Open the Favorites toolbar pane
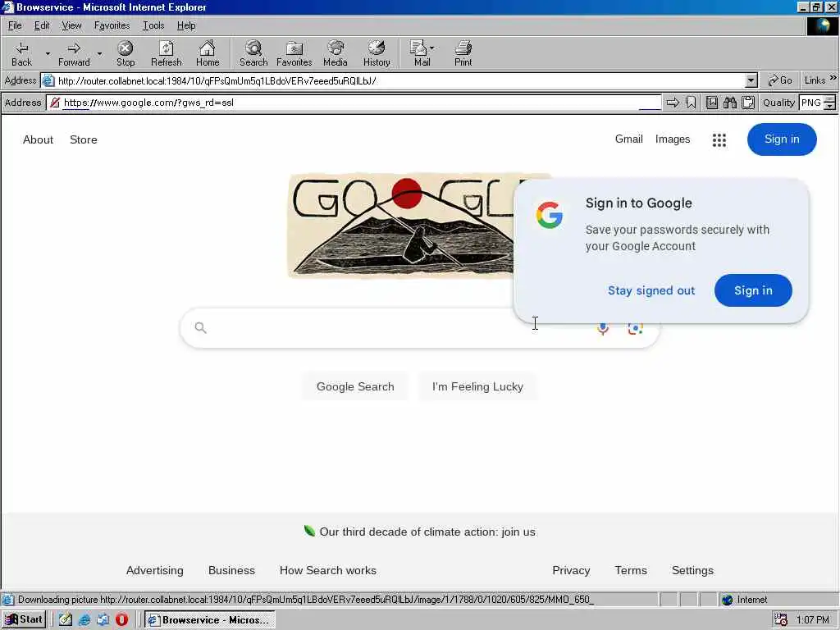Screen dimensions: 840x630 pos(294,53)
